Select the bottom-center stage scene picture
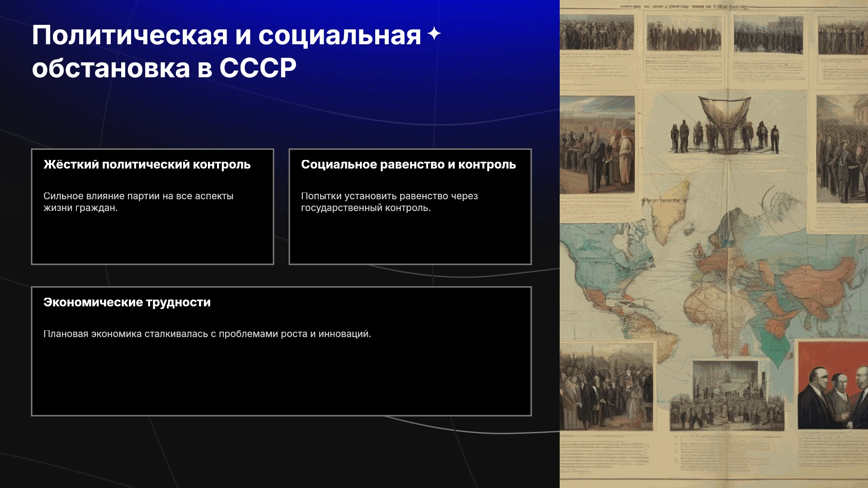This screenshot has height=488, width=868. click(x=726, y=395)
